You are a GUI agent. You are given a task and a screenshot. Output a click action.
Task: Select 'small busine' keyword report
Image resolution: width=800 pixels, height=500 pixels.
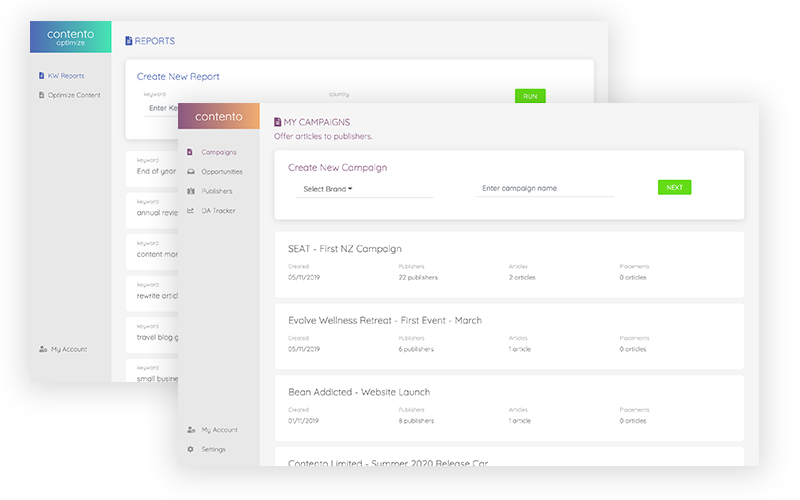click(152, 370)
